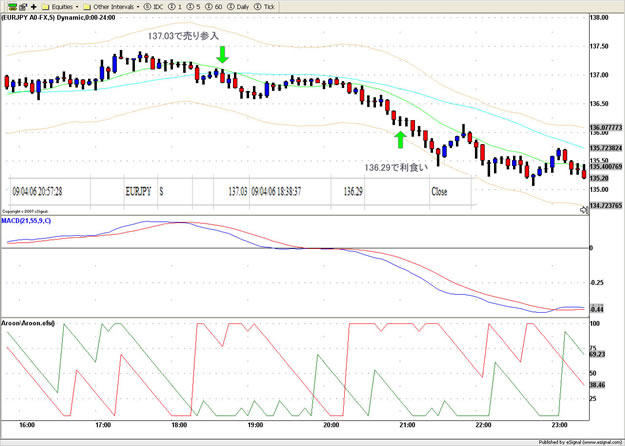The height and width of the screenshot is (446, 625).
Task: Click the 135.400769 value marker
Action: click(x=606, y=167)
